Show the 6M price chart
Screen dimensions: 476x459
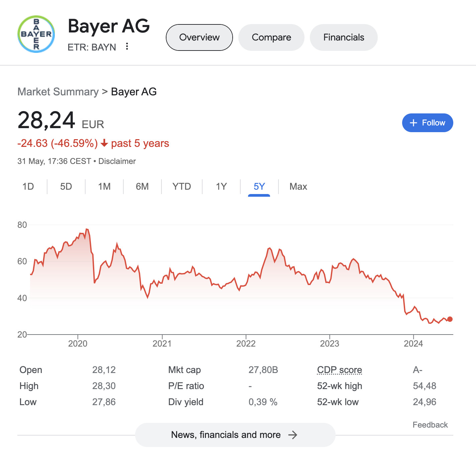[142, 186]
